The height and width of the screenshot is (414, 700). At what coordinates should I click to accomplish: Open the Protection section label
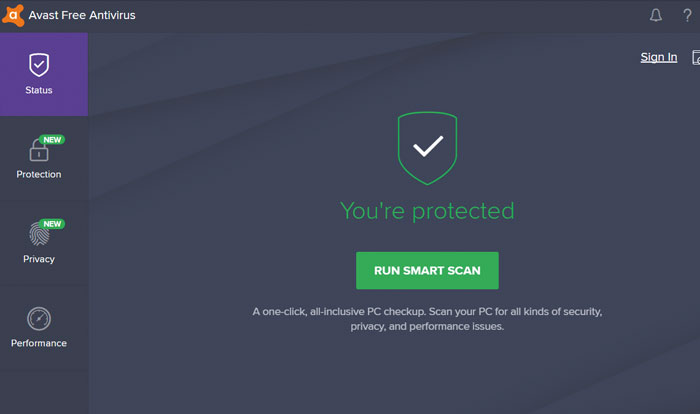pyautogui.click(x=39, y=175)
